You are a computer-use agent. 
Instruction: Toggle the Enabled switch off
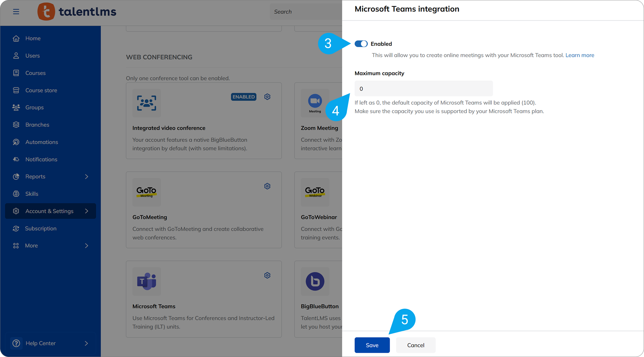point(361,44)
